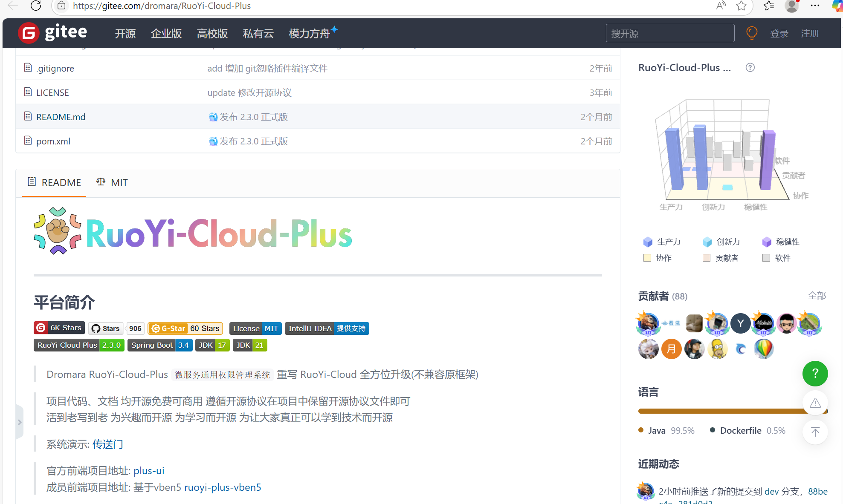Click the warning triangle report button
The height and width of the screenshot is (504, 843).
(x=815, y=403)
